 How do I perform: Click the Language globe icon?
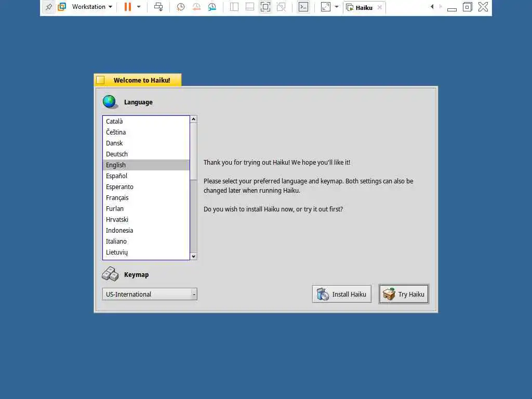110,102
